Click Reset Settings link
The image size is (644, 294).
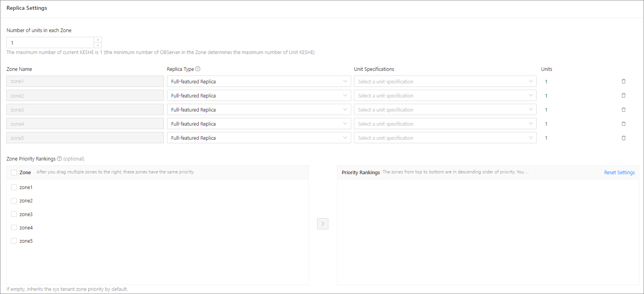(x=619, y=173)
